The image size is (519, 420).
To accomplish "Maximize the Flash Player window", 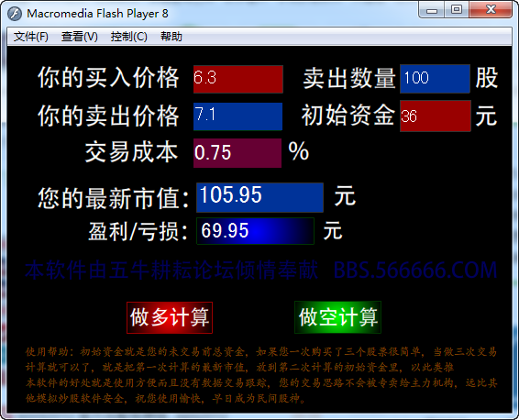I will (457, 9).
